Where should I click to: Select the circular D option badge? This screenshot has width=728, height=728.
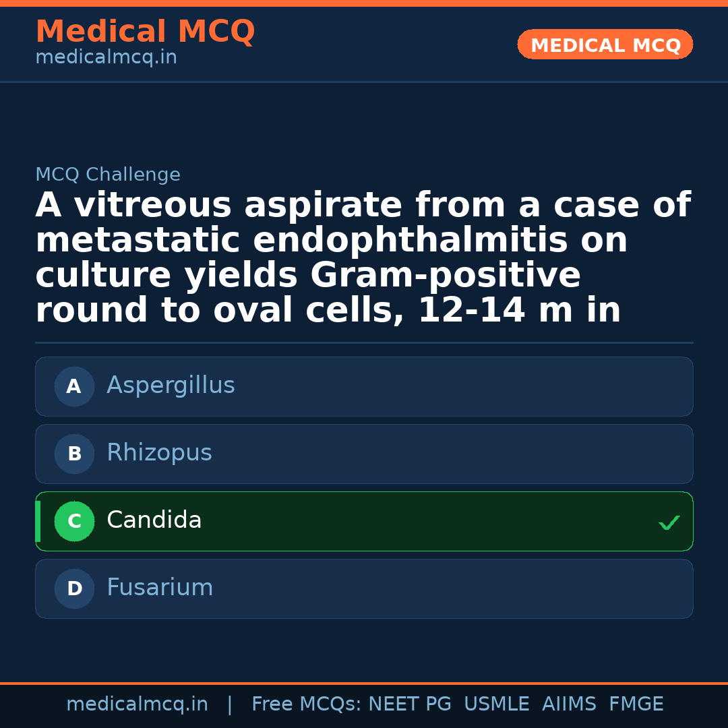74,588
